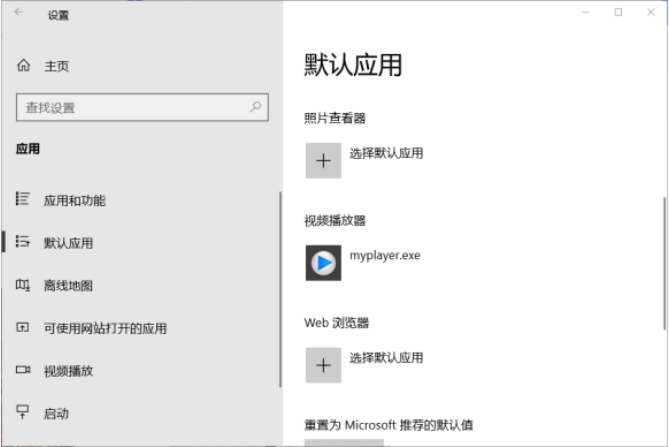
Task: Open 可使用网站打开的应用 page
Action: point(141,328)
